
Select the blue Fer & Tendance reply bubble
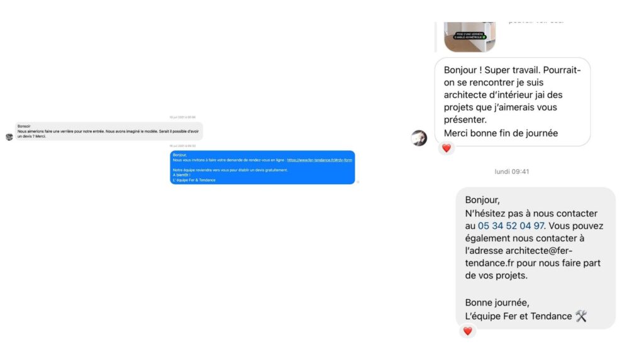pos(262,167)
